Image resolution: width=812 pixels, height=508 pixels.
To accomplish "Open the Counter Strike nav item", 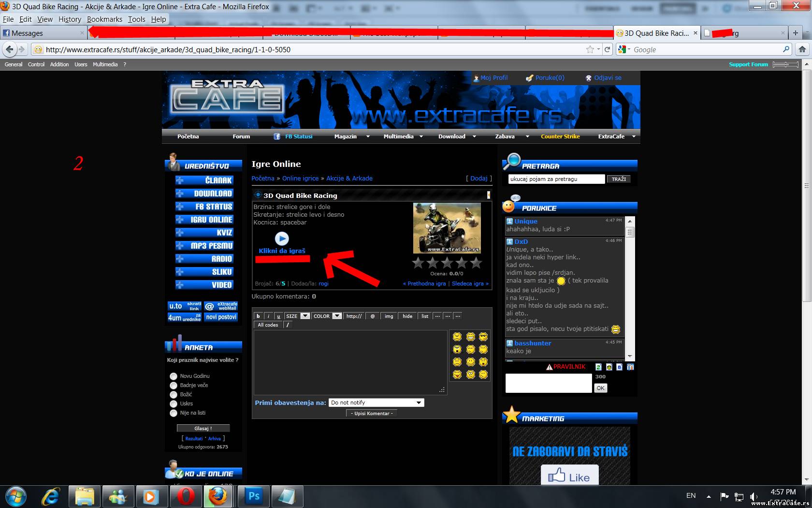I will point(560,136).
